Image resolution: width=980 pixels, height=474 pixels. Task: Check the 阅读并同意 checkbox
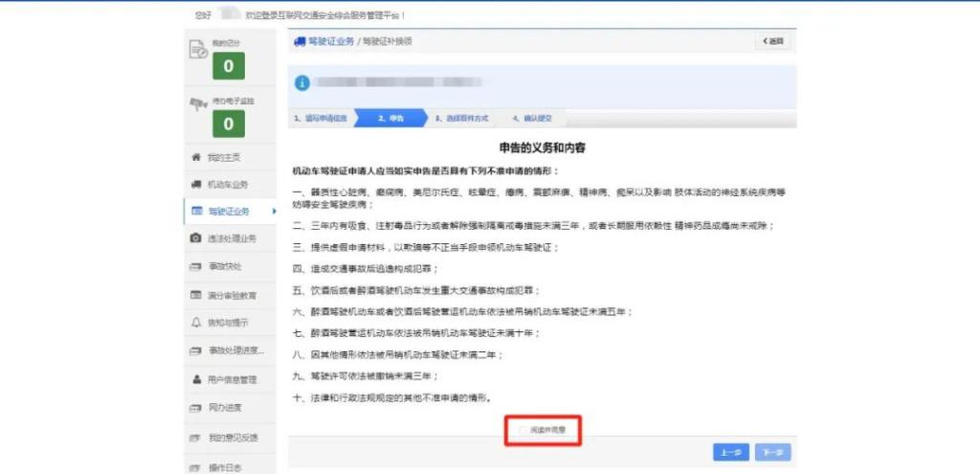[522, 431]
